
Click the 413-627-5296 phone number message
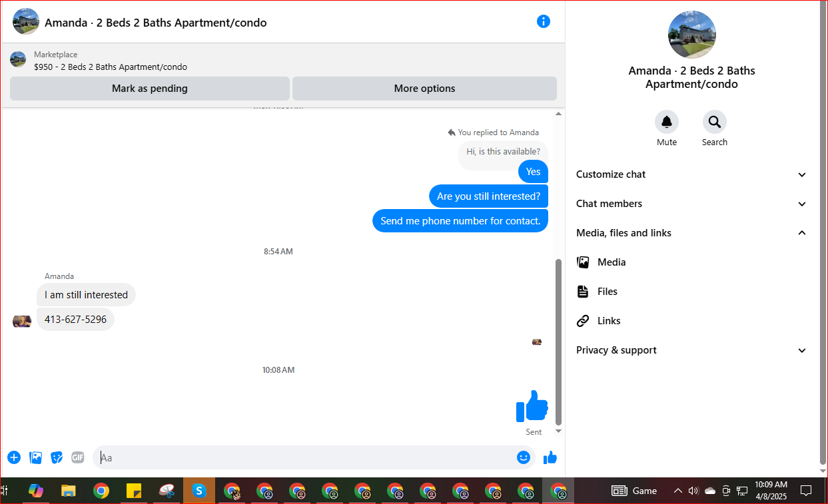click(x=75, y=319)
